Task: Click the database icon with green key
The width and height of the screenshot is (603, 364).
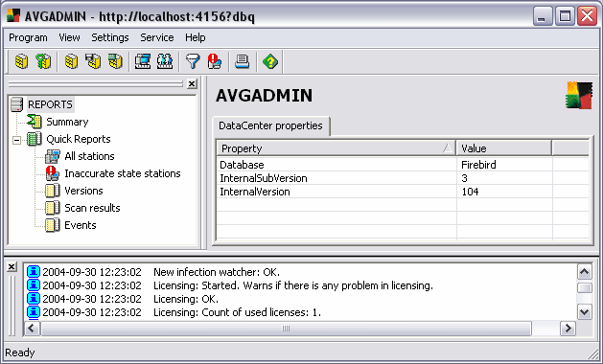Action: [43, 61]
